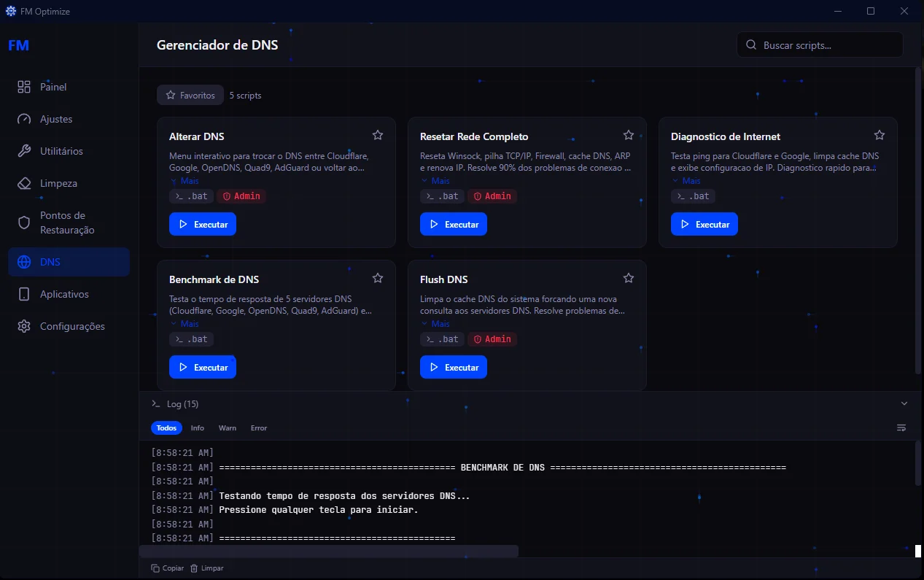This screenshot has width=924, height=580.
Task: Star the Flush DNS script
Action: 629,278
